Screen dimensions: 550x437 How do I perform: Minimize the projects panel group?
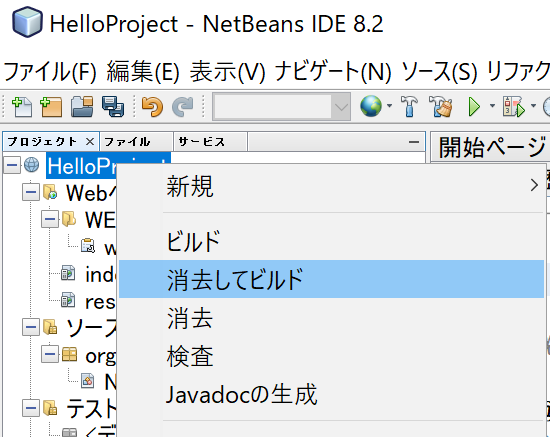click(x=414, y=142)
